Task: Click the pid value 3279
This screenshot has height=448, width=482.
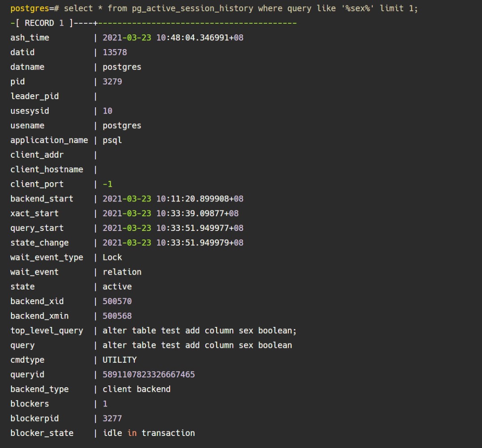Action: click(x=112, y=82)
